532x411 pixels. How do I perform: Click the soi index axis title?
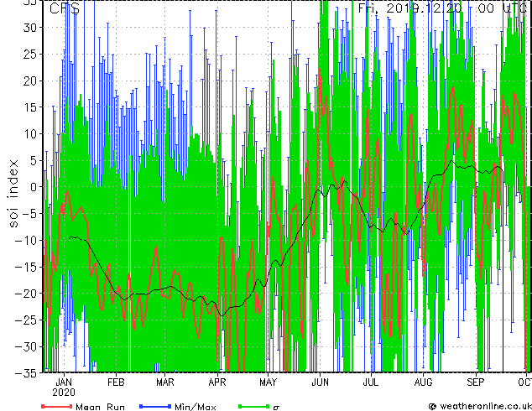coord(13,193)
